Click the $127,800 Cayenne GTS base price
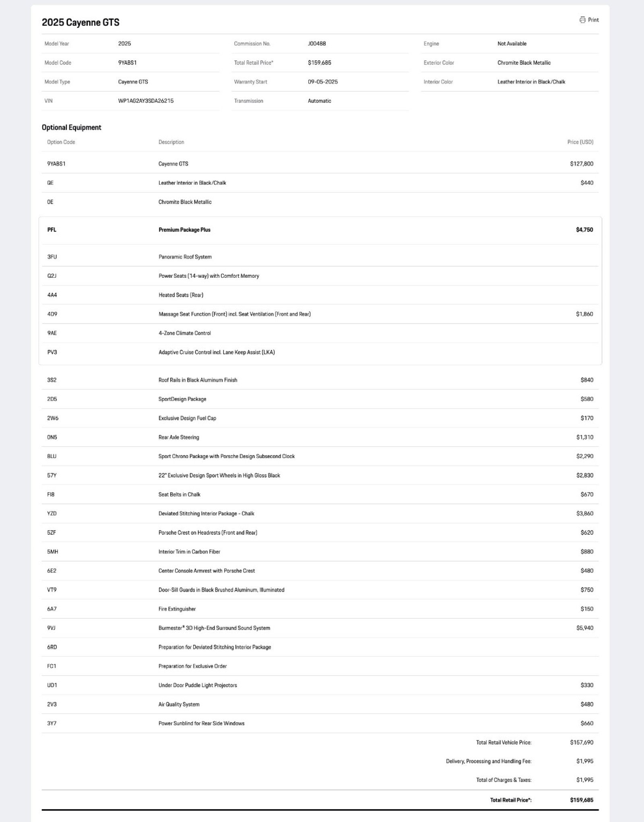Viewport: 644px width, 822px height. (x=581, y=164)
